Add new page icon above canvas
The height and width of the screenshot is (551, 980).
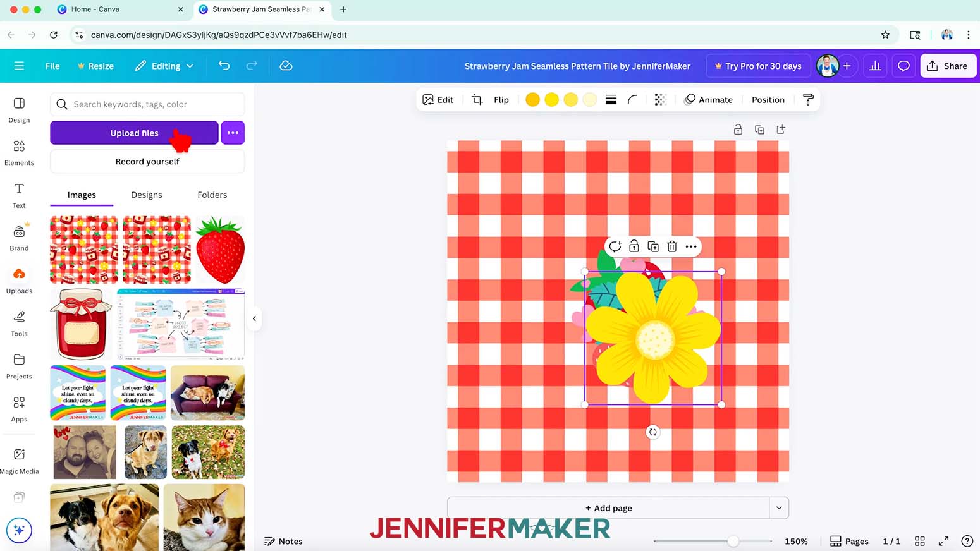781,130
